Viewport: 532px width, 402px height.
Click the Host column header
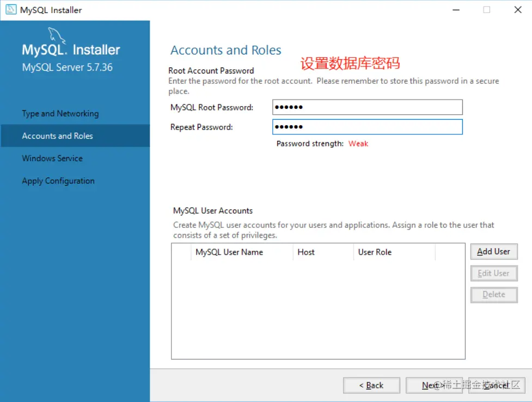click(x=323, y=252)
